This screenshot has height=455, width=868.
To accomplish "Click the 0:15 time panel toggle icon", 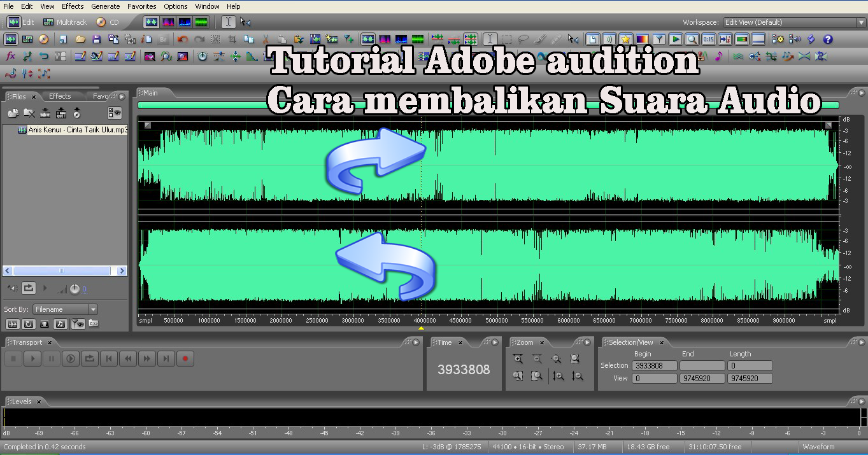I will point(709,39).
